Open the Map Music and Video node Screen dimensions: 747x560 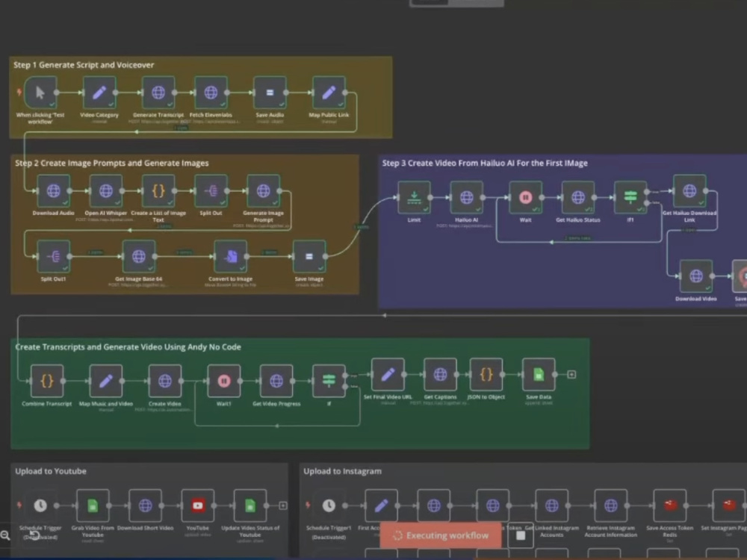(x=106, y=381)
